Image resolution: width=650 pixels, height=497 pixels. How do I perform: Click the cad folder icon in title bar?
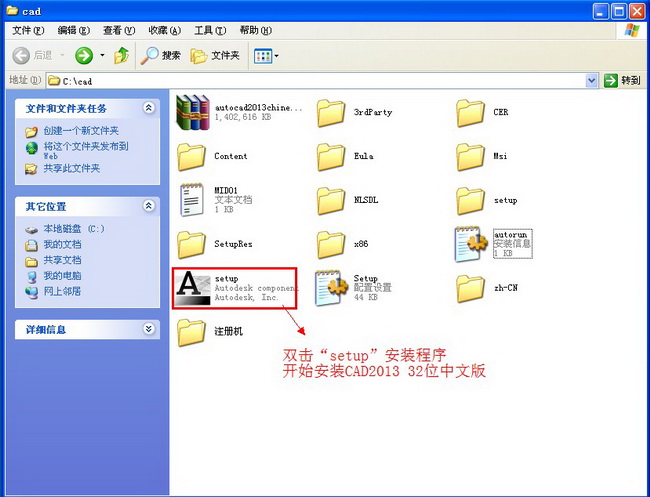12,11
